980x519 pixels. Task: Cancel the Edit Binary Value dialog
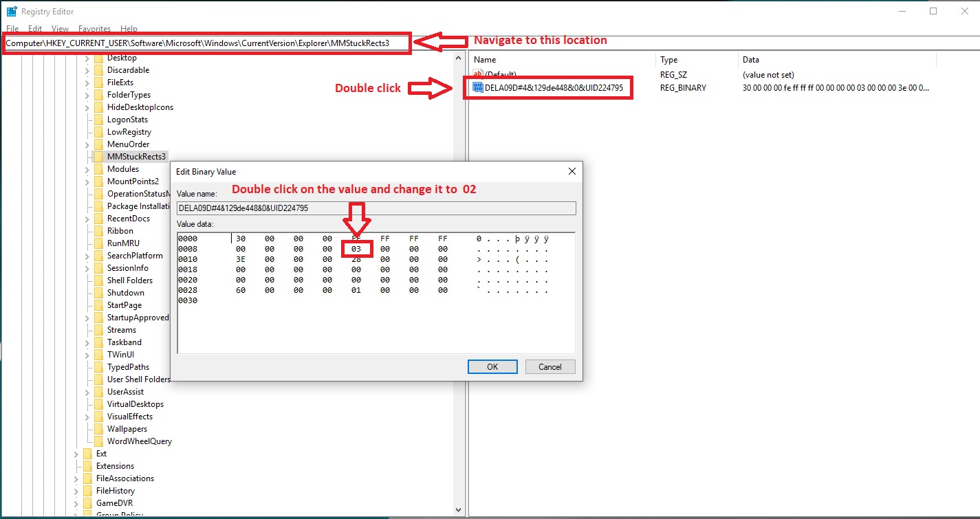click(550, 367)
